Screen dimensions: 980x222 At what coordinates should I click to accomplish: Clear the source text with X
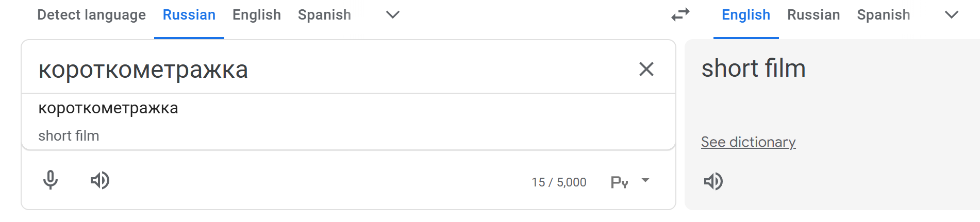(646, 69)
